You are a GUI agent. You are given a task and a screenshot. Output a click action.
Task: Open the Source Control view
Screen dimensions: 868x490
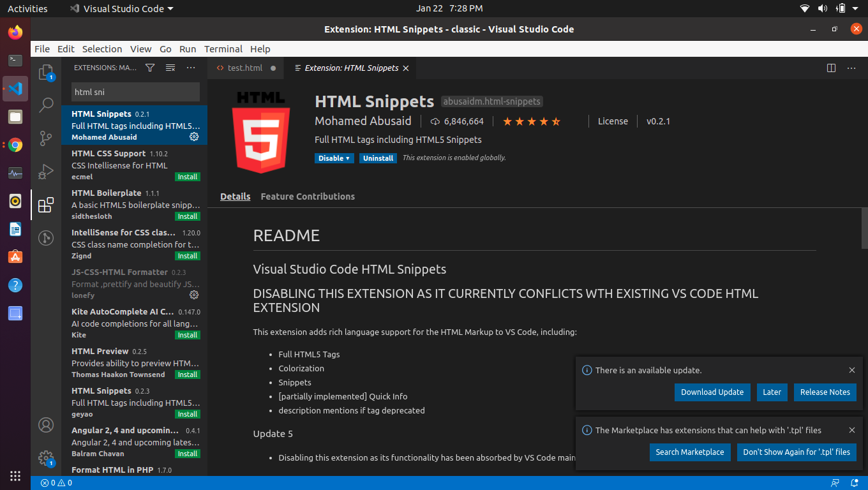[46, 138]
